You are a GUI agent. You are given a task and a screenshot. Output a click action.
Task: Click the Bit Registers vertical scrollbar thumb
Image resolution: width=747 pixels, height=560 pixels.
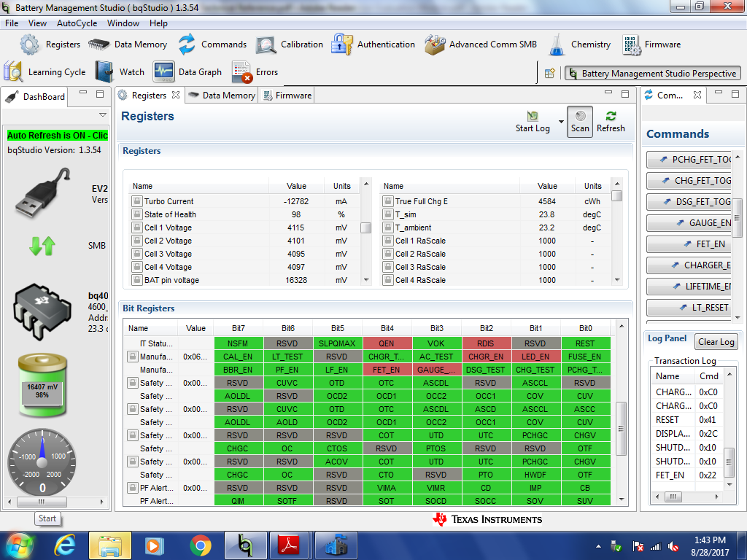click(621, 429)
